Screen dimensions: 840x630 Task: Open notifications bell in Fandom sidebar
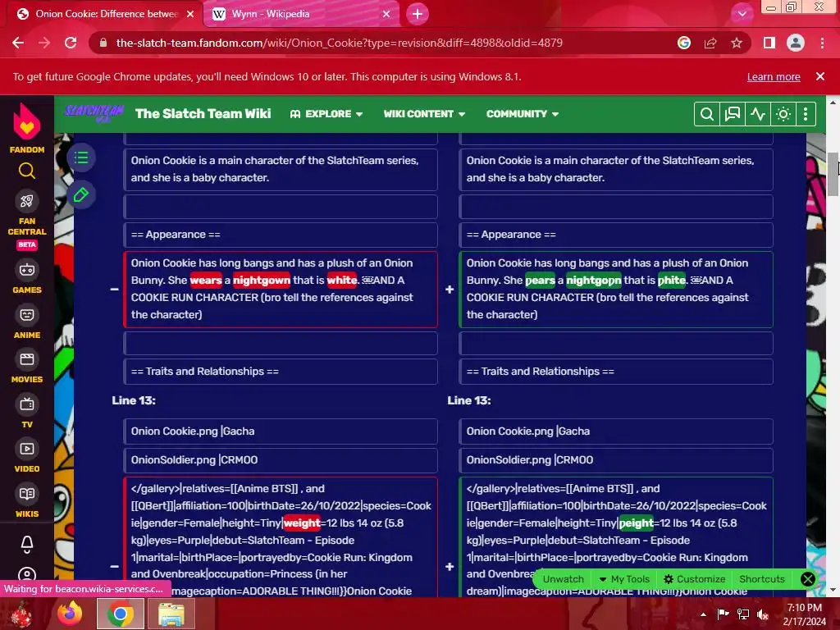click(27, 545)
